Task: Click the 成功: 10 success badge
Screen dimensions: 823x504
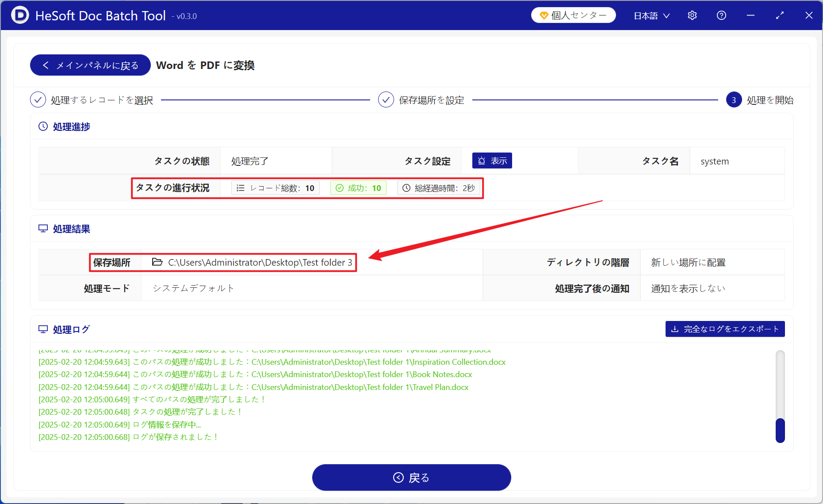Action: click(x=358, y=188)
